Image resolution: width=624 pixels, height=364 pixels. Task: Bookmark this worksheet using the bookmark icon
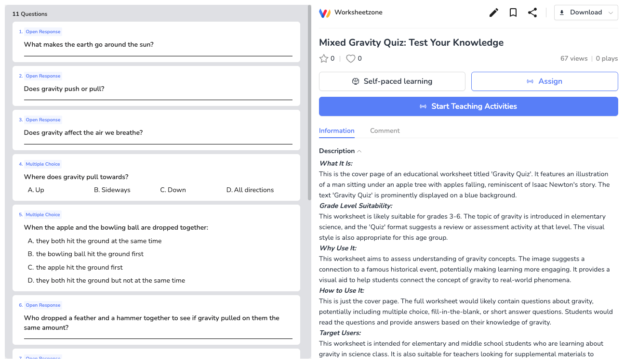point(513,13)
